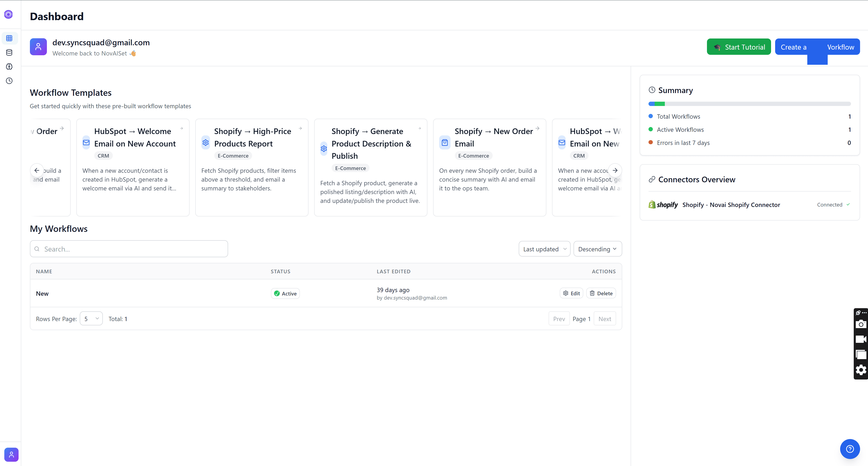This screenshot has height=466, width=868.
Task: Open the history clock sidebar icon
Action: (9, 81)
